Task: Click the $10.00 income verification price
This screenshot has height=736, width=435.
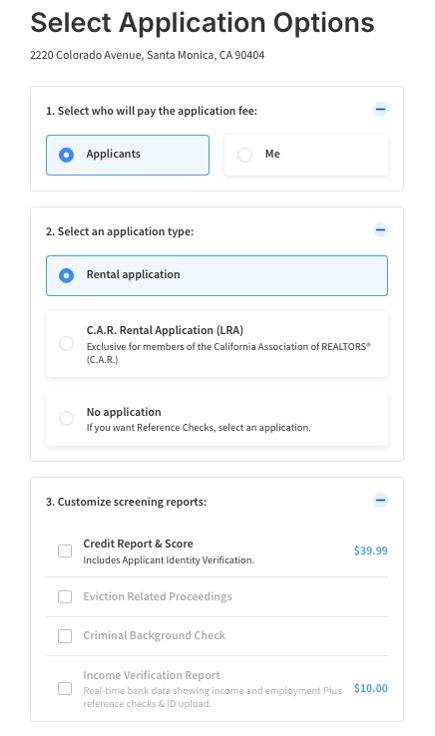Action: pos(371,689)
